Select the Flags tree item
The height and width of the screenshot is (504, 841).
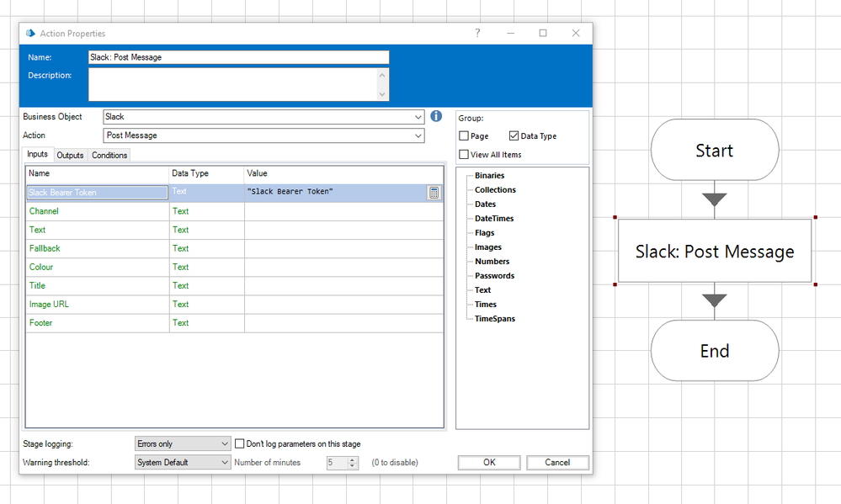click(x=484, y=233)
